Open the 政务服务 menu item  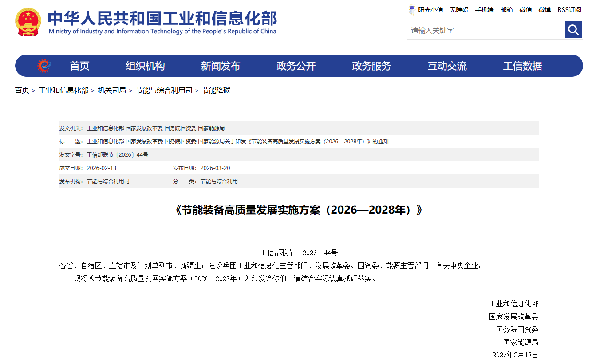[371, 66]
